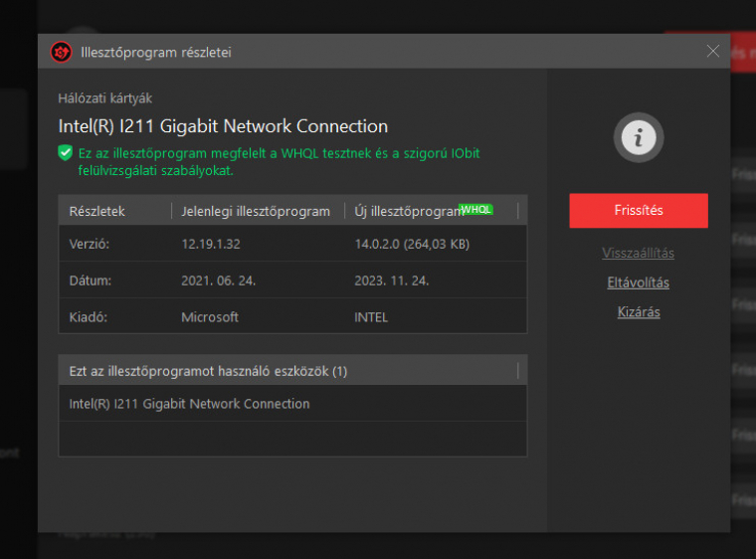Click the green shield verification icon

(65, 153)
